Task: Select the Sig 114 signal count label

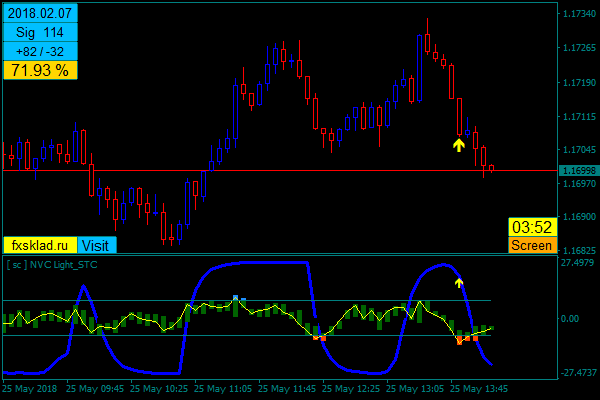Action: (40, 33)
